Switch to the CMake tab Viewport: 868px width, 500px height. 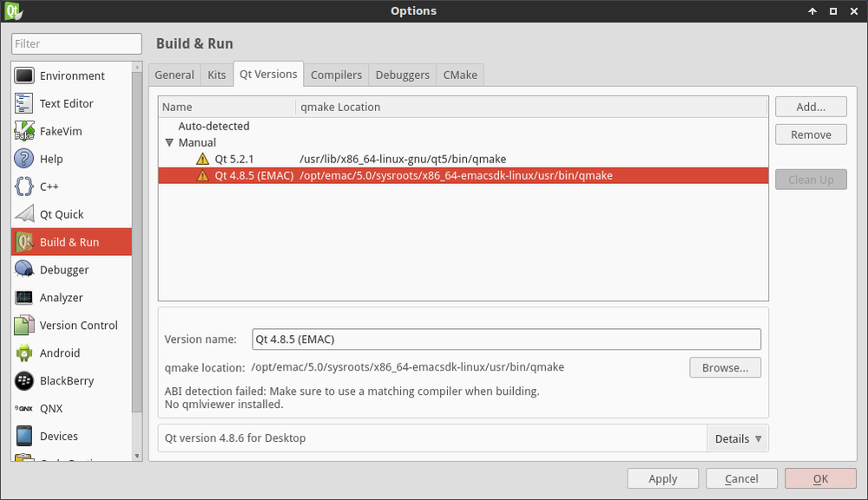(459, 75)
